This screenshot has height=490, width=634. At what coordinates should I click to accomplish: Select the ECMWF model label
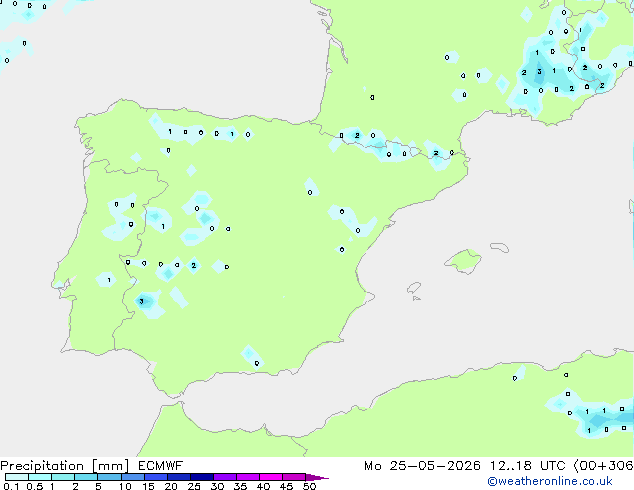click(x=161, y=466)
